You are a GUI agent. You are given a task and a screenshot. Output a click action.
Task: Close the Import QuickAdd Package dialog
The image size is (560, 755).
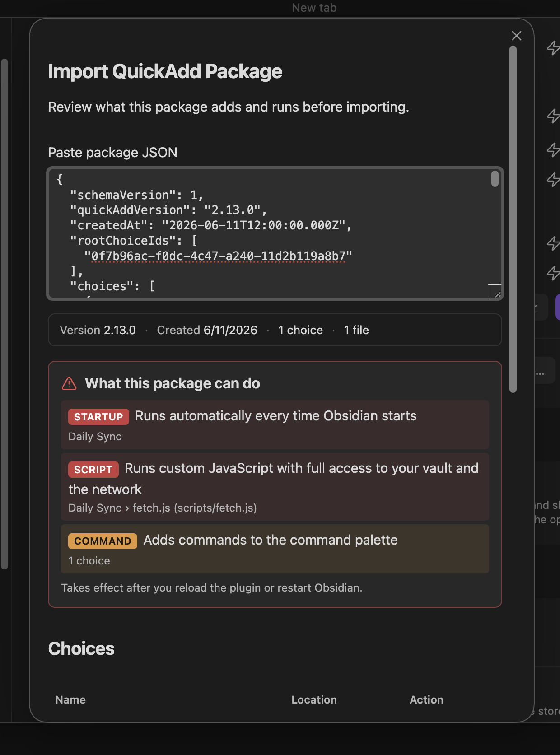tap(517, 36)
